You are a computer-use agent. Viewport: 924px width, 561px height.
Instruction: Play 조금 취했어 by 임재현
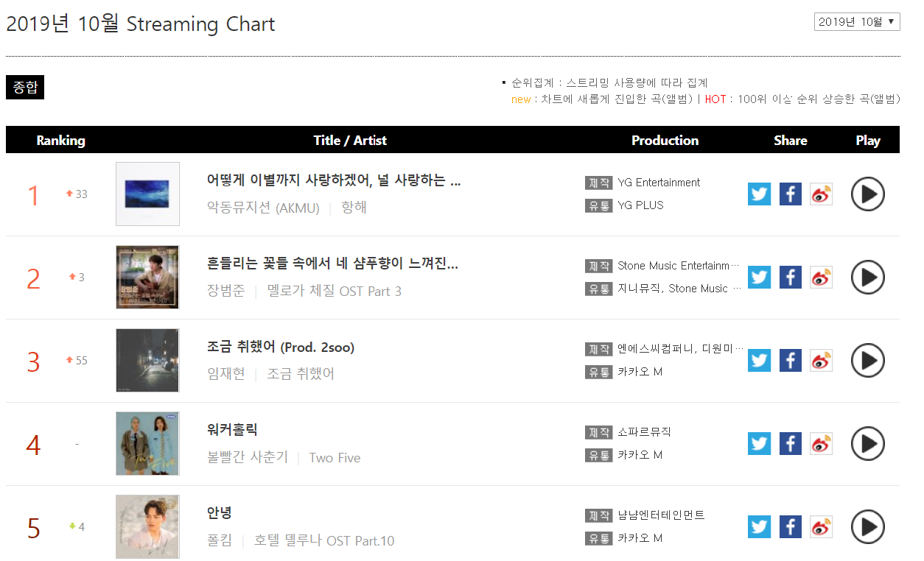tap(867, 361)
